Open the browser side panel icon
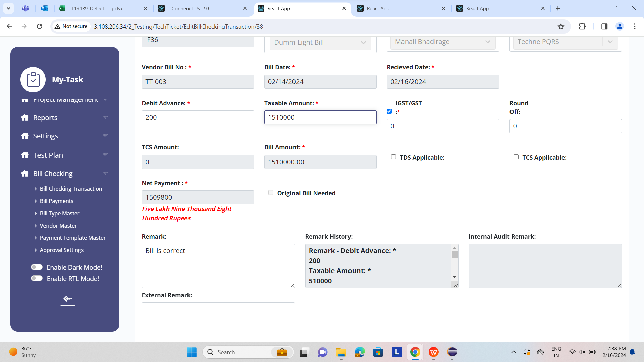The width and height of the screenshot is (644, 362). [604, 26]
